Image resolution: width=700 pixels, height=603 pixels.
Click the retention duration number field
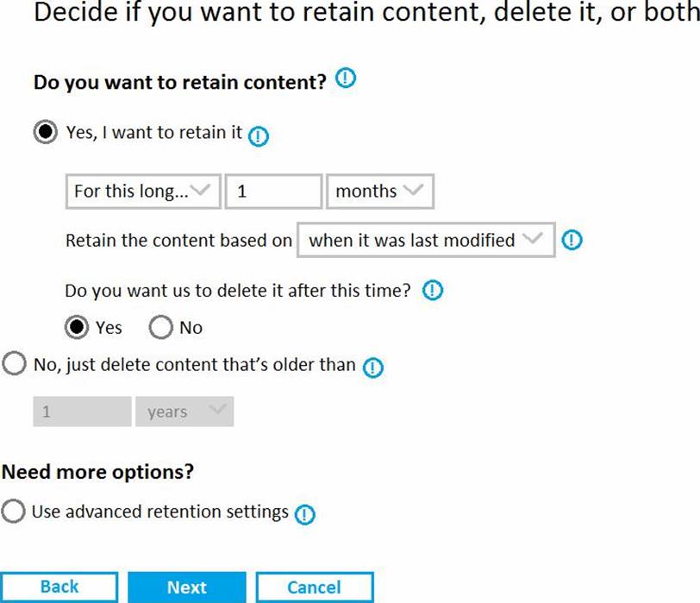272,192
